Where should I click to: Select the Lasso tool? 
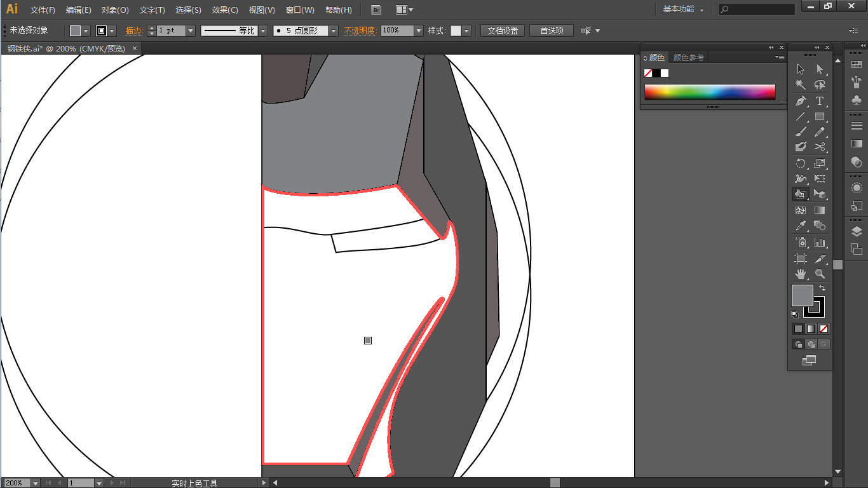(820, 85)
